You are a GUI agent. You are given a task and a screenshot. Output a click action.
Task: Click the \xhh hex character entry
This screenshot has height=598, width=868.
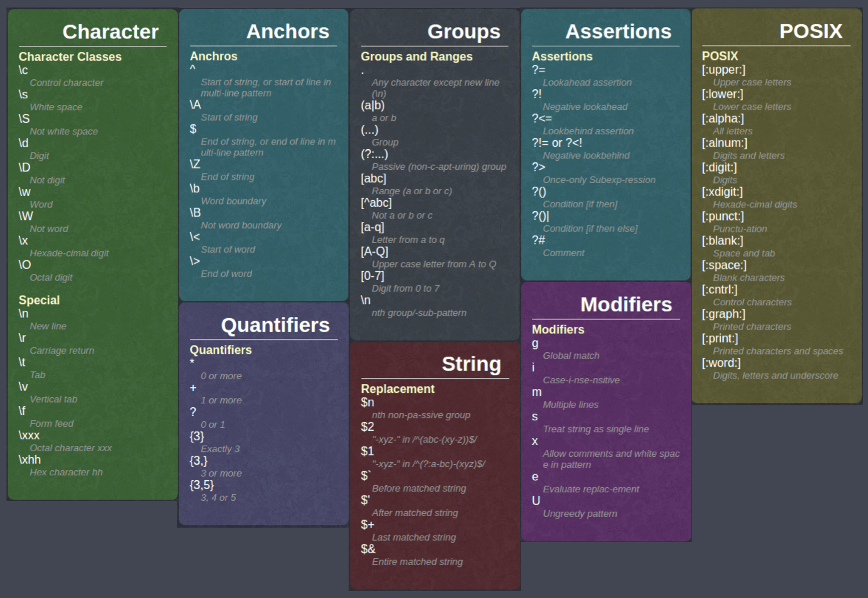coord(30,460)
